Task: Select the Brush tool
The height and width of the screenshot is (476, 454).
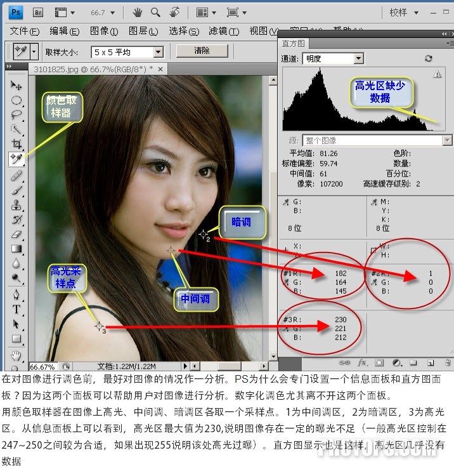Action: (16, 190)
